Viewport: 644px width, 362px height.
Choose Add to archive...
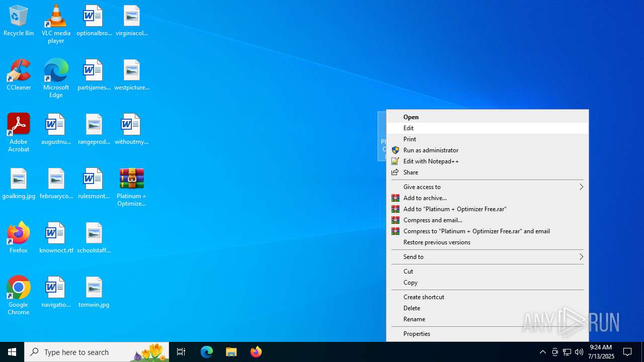tap(488, 198)
